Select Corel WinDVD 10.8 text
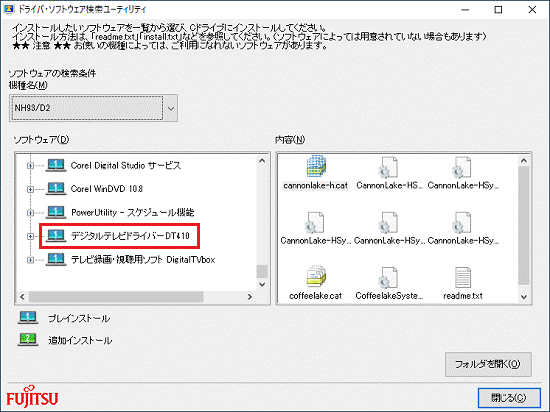This screenshot has height=412, width=550. (107, 189)
